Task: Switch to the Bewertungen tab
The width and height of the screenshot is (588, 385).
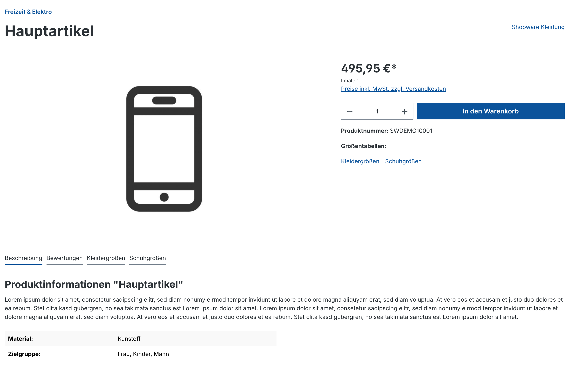Action: [64, 258]
